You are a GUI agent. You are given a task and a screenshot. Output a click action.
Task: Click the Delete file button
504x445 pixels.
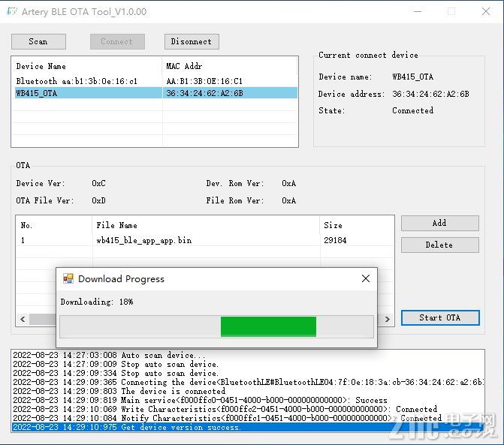click(x=439, y=245)
